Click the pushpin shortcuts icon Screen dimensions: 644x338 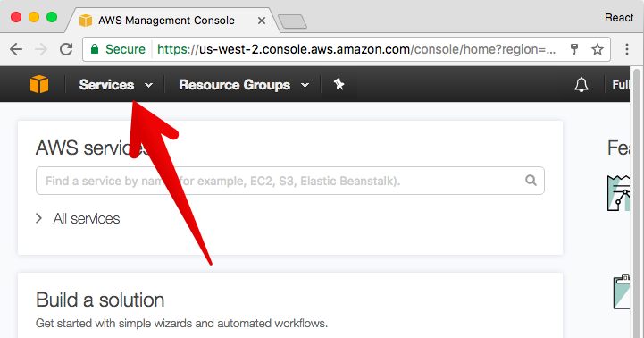click(x=339, y=84)
